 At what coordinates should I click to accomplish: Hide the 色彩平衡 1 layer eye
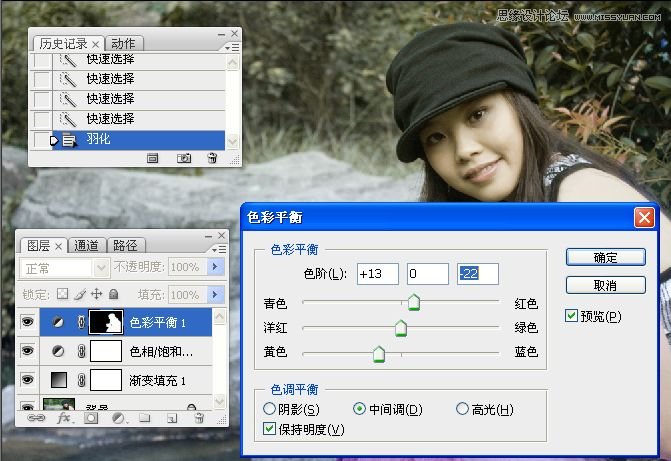coord(28,321)
